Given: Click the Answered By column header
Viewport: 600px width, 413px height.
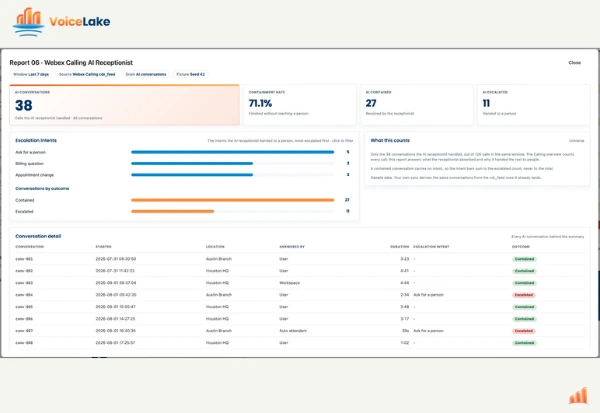Looking at the screenshot, I should click(292, 246).
